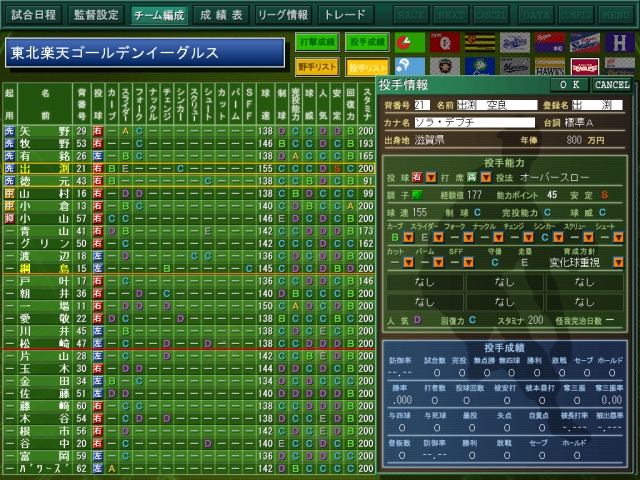The width and height of the screenshot is (640, 480).
Task: Open the パーム grade dropdown
Action: (438, 262)
